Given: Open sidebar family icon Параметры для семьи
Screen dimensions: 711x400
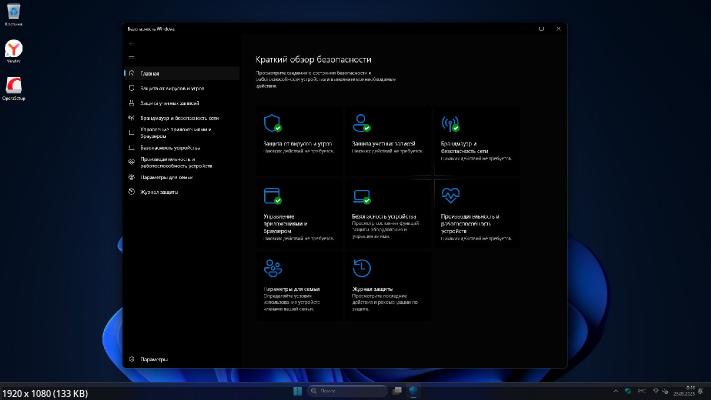Looking at the screenshot, I should (131, 177).
